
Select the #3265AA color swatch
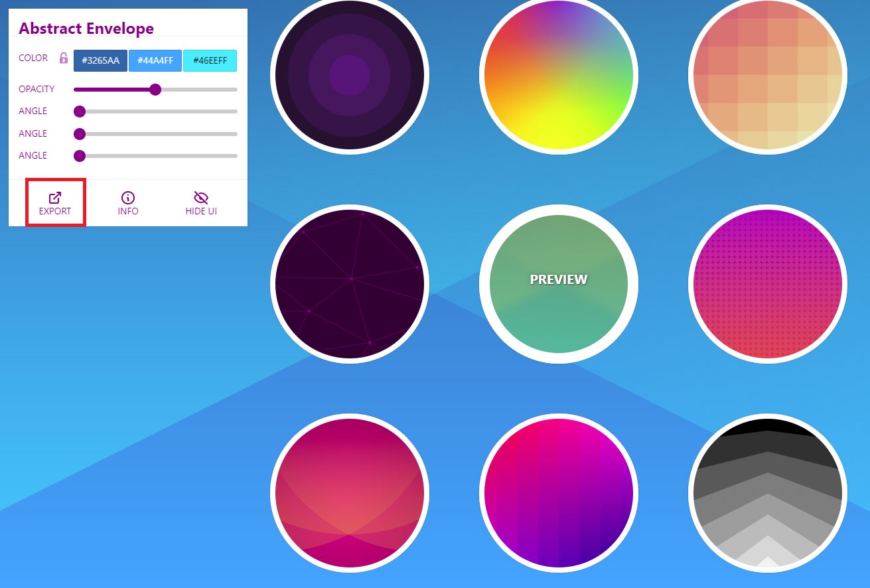100,60
